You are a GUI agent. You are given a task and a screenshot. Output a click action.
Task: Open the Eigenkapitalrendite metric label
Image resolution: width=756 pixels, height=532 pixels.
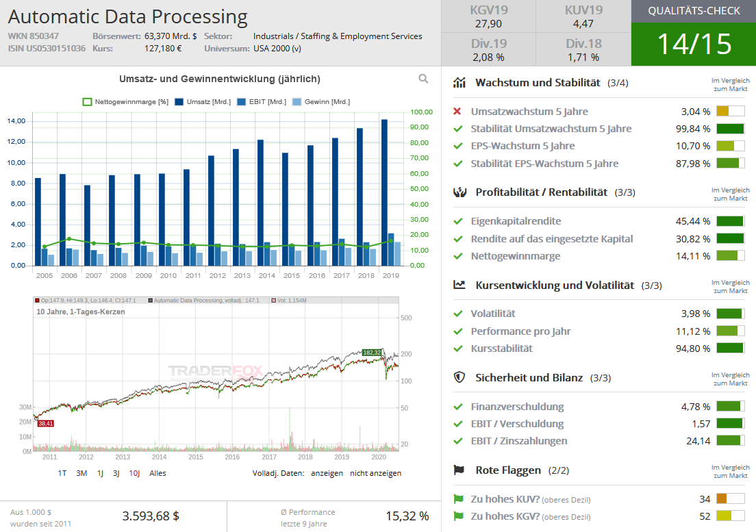point(516,221)
